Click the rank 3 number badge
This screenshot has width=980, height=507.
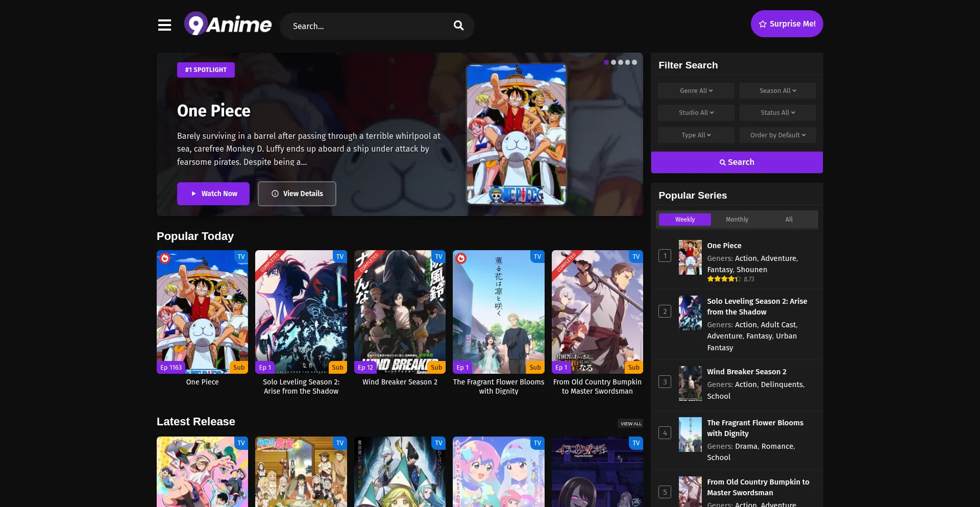(x=665, y=382)
